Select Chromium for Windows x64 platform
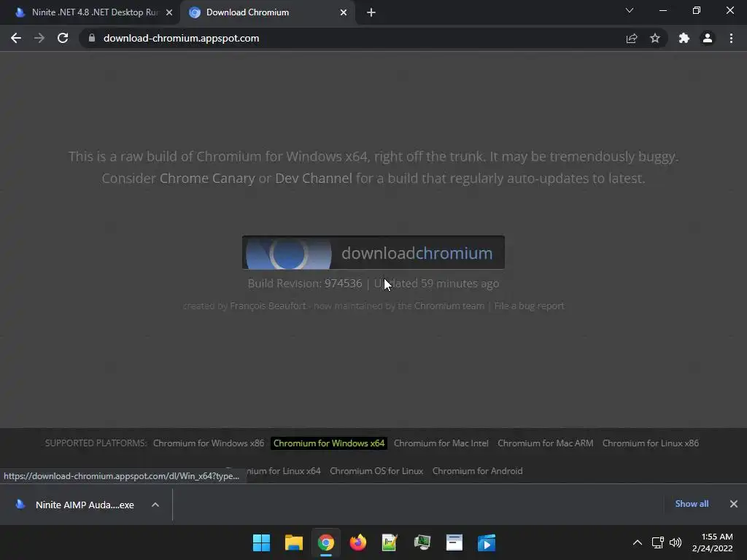747x560 pixels. point(329,443)
